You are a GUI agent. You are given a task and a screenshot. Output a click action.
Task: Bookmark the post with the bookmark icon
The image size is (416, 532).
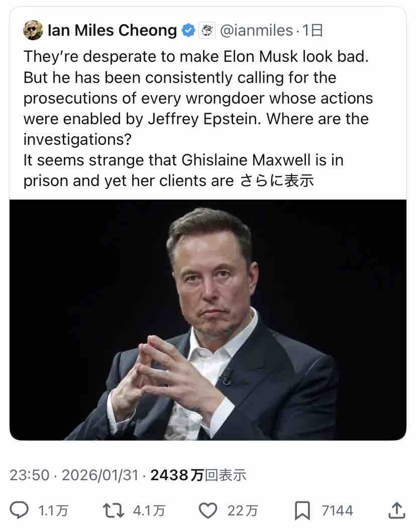302,511
